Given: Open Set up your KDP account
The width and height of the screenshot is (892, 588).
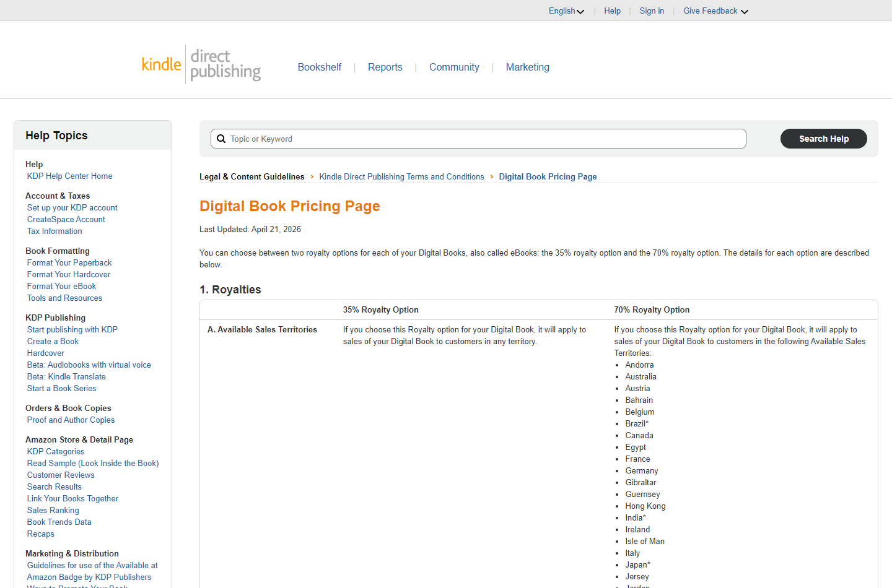Looking at the screenshot, I should pyautogui.click(x=72, y=208).
